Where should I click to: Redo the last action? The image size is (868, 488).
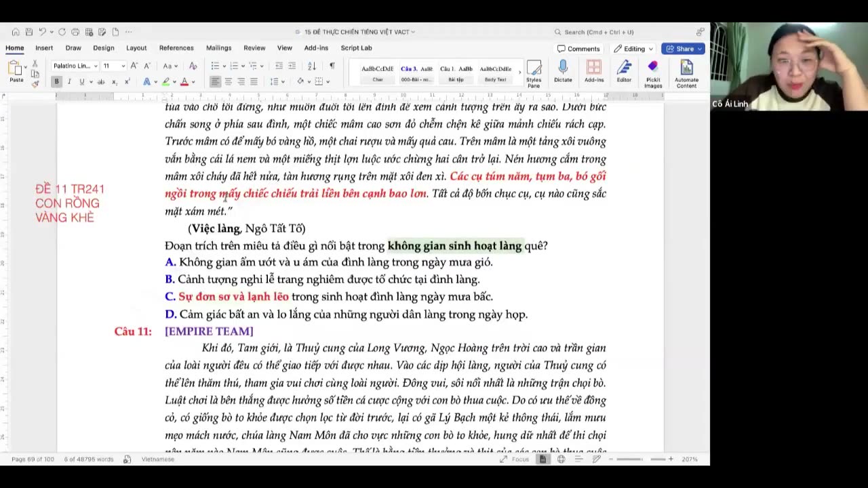(62, 32)
